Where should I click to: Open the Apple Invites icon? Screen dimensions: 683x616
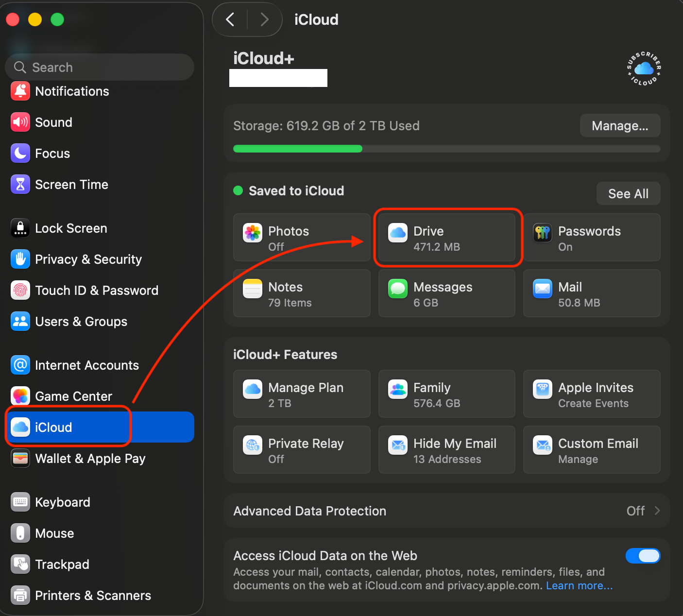(543, 389)
